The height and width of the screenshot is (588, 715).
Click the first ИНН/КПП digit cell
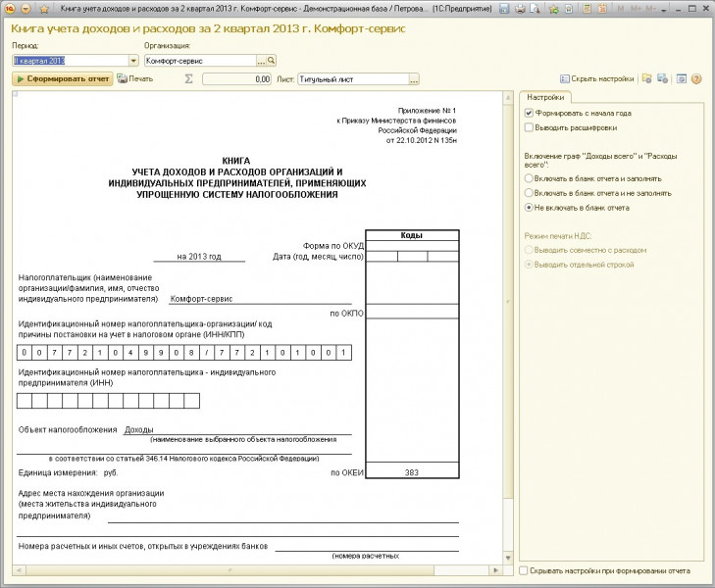coord(25,353)
